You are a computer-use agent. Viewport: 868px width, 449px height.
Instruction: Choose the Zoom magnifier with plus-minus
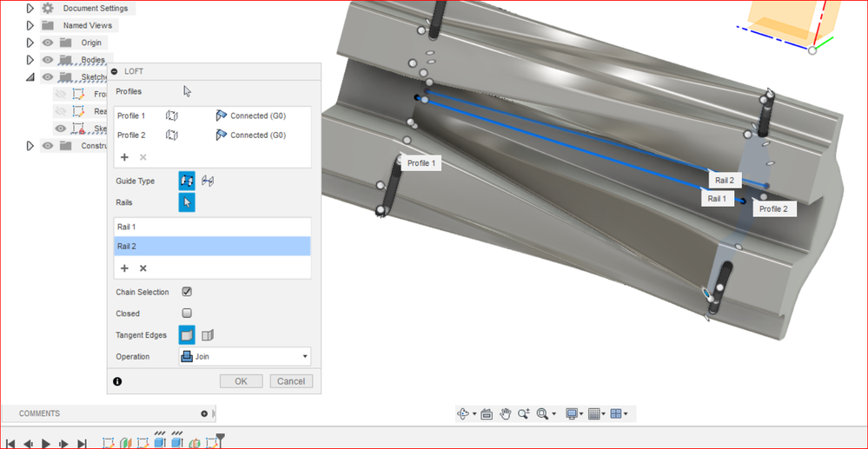523,413
